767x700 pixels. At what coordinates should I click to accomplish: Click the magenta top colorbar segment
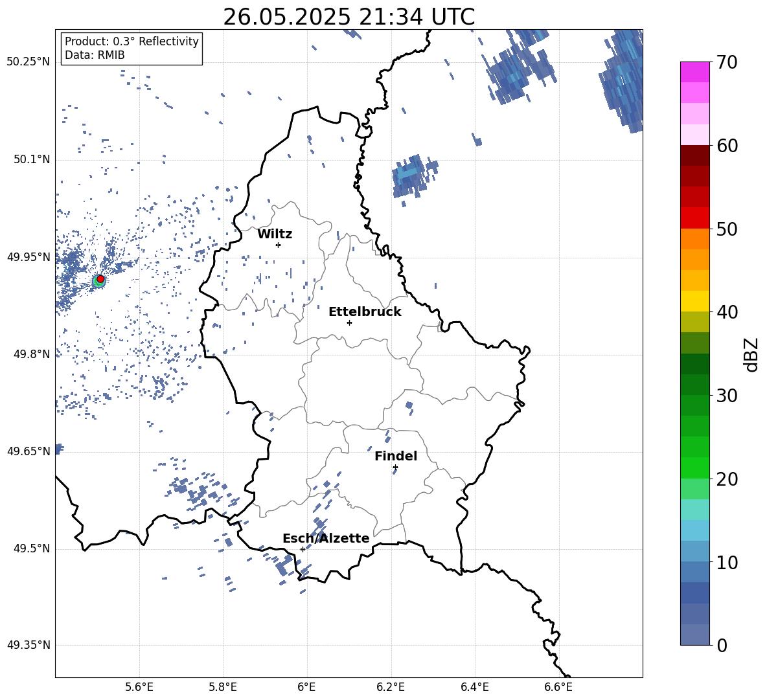click(694, 73)
